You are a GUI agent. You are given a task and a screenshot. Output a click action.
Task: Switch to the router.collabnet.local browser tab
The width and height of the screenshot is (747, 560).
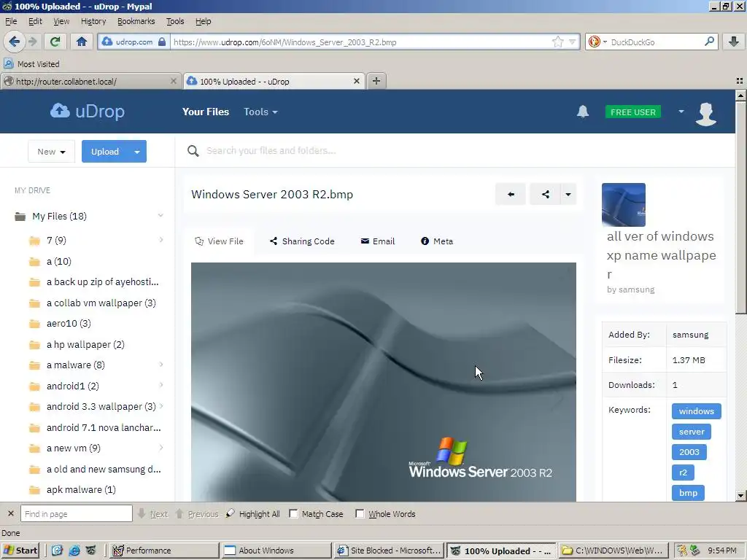pyautogui.click(x=90, y=82)
